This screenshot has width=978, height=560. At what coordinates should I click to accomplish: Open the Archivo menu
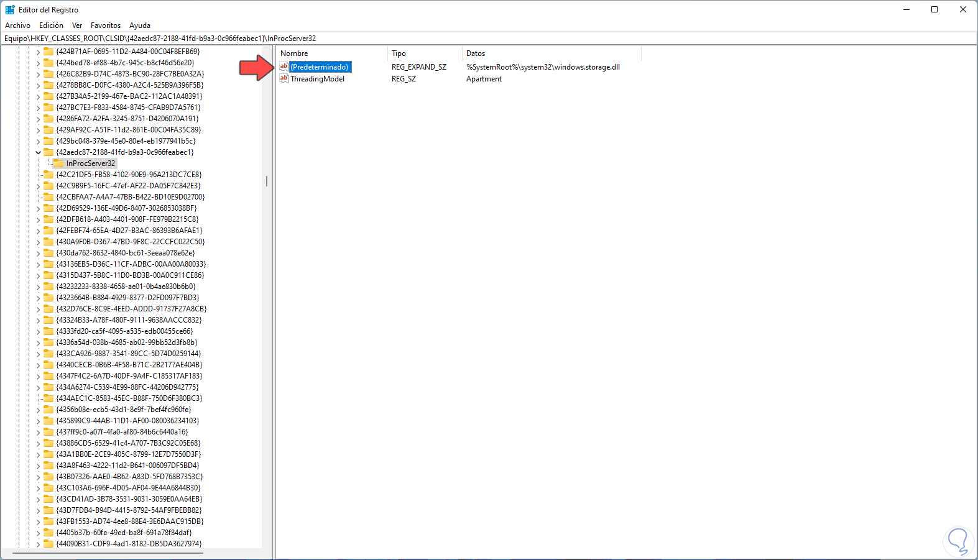coord(17,25)
